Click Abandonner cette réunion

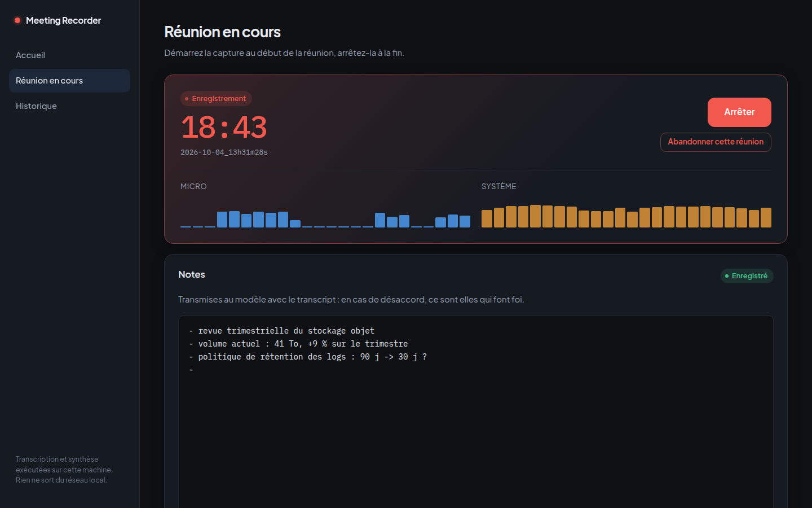pos(716,142)
